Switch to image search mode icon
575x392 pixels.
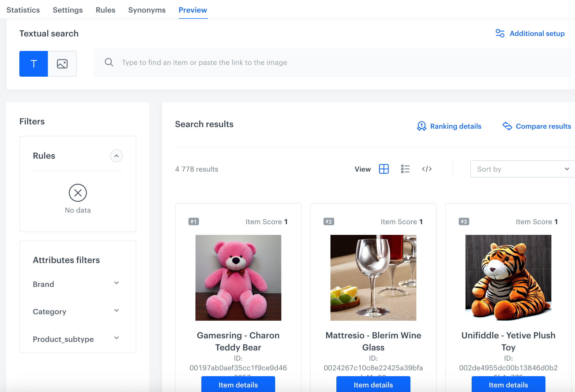62,64
